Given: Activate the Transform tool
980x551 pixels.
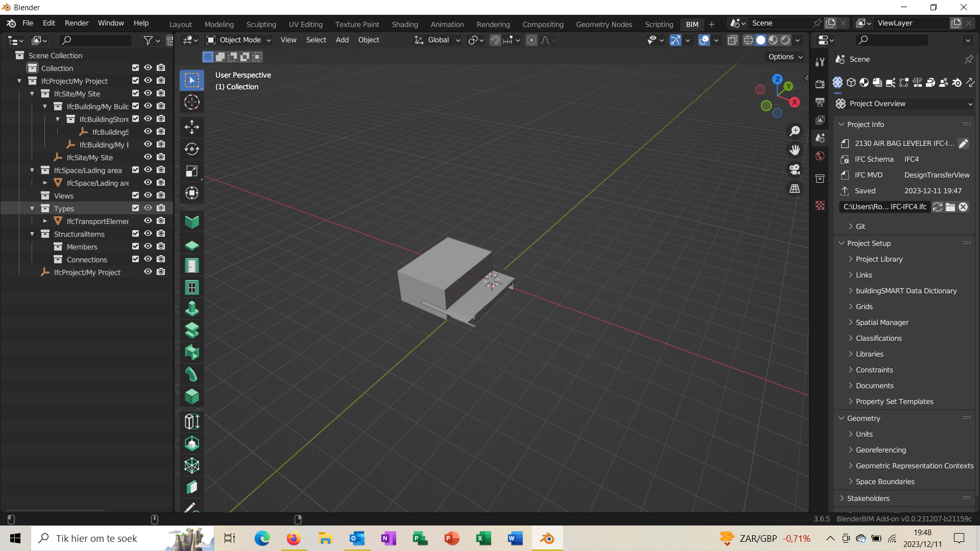Looking at the screenshot, I should pyautogui.click(x=192, y=193).
